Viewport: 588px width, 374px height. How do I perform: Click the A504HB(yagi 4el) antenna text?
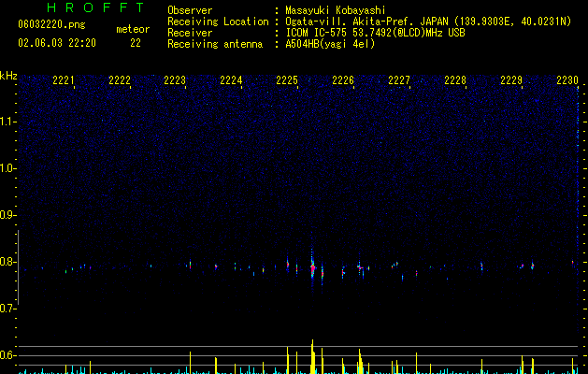(330, 44)
